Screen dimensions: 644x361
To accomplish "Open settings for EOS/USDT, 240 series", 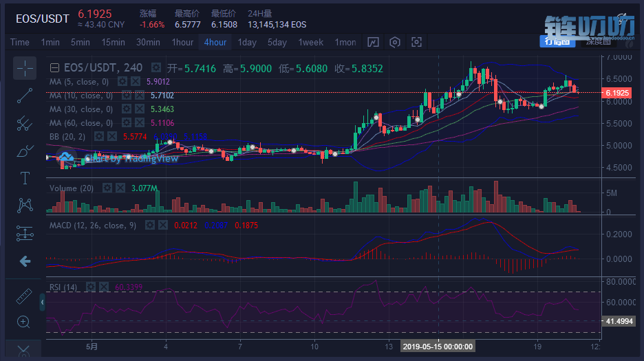I will 155,67.
